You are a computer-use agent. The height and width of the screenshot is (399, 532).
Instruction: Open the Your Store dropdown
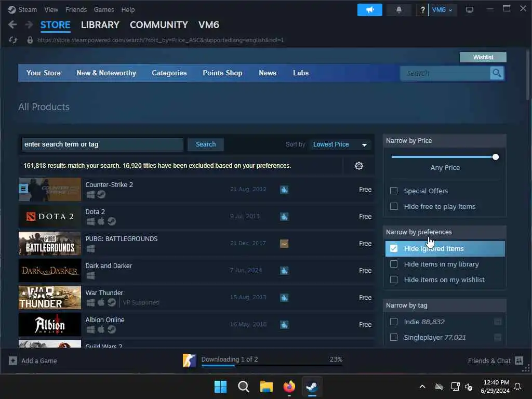pyautogui.click(x=44, y=73)
